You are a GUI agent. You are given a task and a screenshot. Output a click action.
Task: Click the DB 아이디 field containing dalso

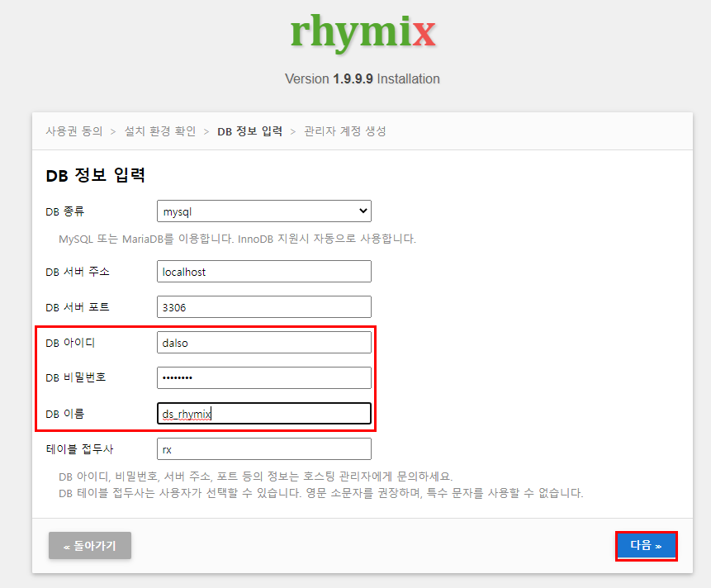pos(264,342)
